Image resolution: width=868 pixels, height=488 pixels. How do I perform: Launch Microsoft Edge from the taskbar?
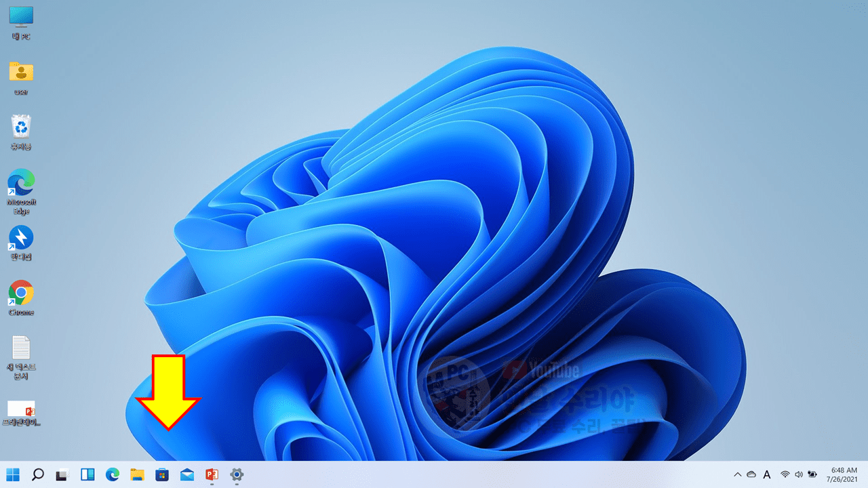coord(113,474)
